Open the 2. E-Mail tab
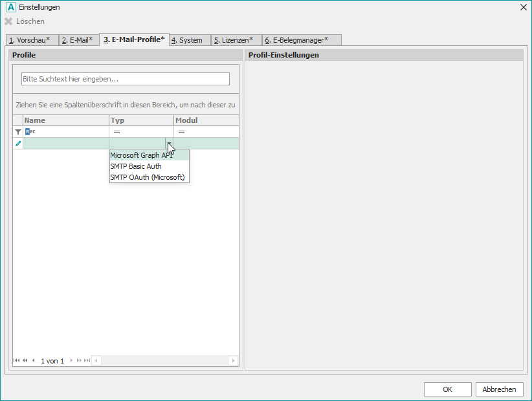The width and height of the screenshot is (532, 401). point(79,40)
